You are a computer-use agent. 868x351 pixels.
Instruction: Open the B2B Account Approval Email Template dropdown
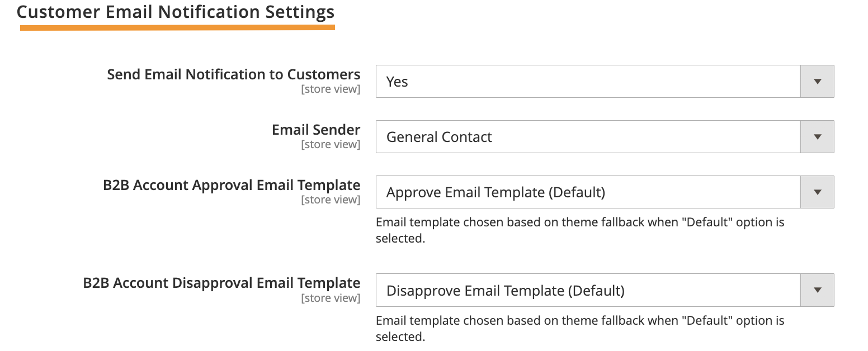tap(587, 192)
